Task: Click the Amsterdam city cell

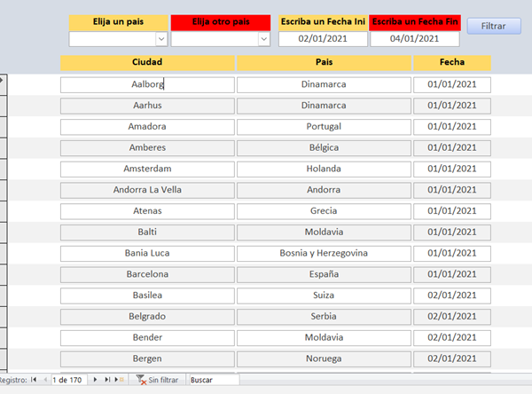Action: tap(147, 169)
